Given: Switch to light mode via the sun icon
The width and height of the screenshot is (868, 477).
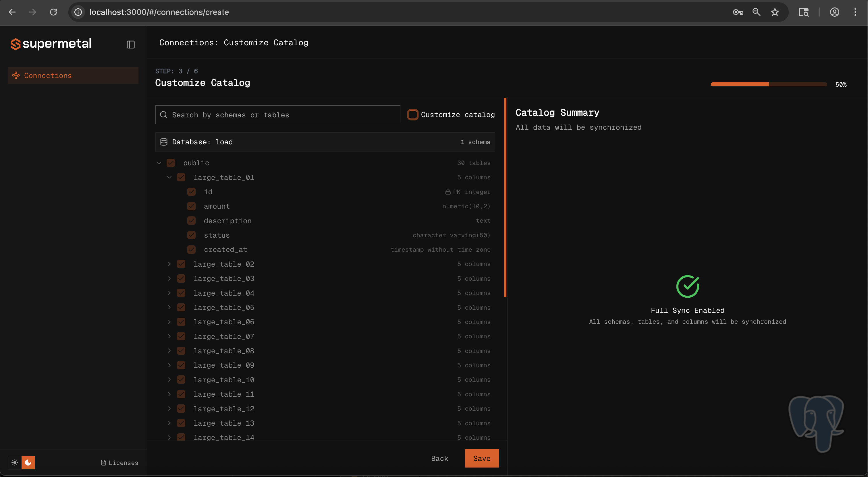Looking at the screenshot, I should pos(14,463).
